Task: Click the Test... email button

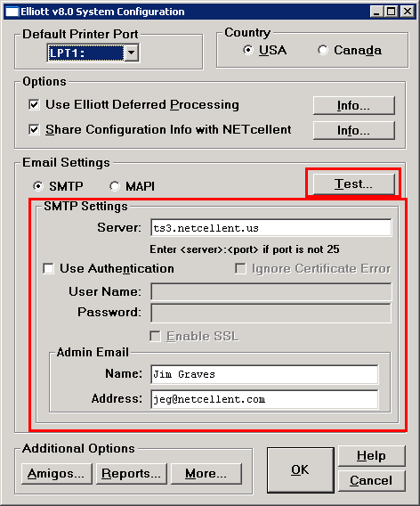Action: coord(353,184)
